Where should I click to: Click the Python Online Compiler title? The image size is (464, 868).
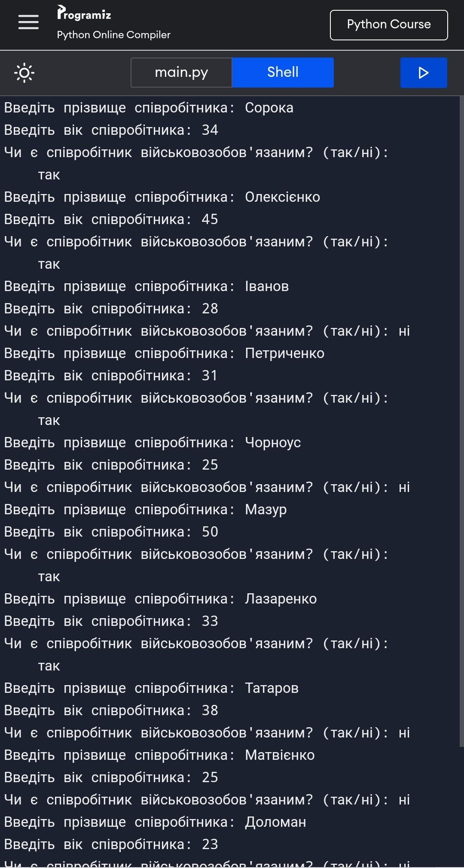114,35
